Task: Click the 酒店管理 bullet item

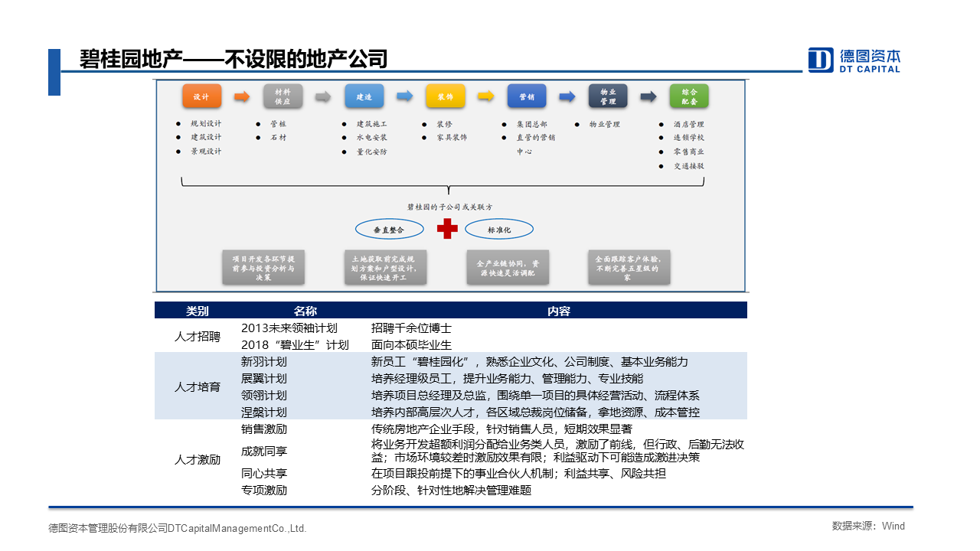Action: coord(689,124)
